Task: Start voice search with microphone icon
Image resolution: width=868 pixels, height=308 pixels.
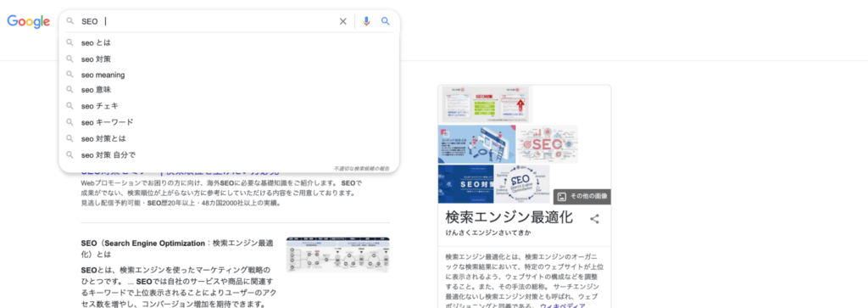Action: point(366,21)
